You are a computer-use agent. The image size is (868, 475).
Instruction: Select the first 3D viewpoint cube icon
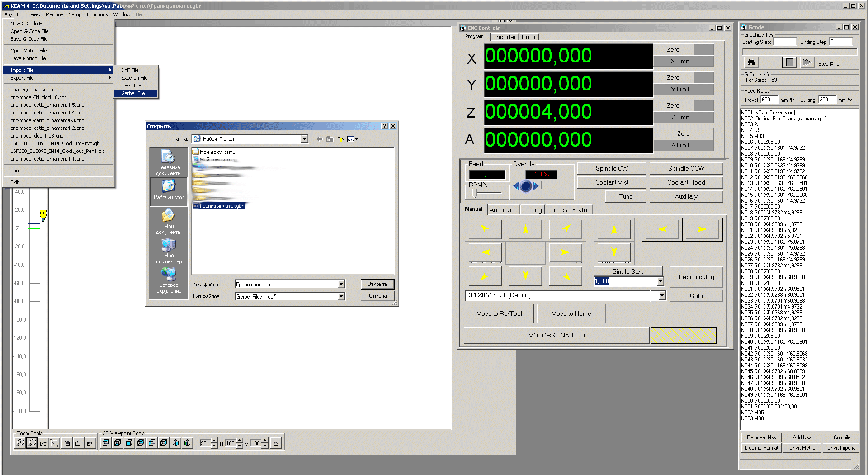click(106, 443)
